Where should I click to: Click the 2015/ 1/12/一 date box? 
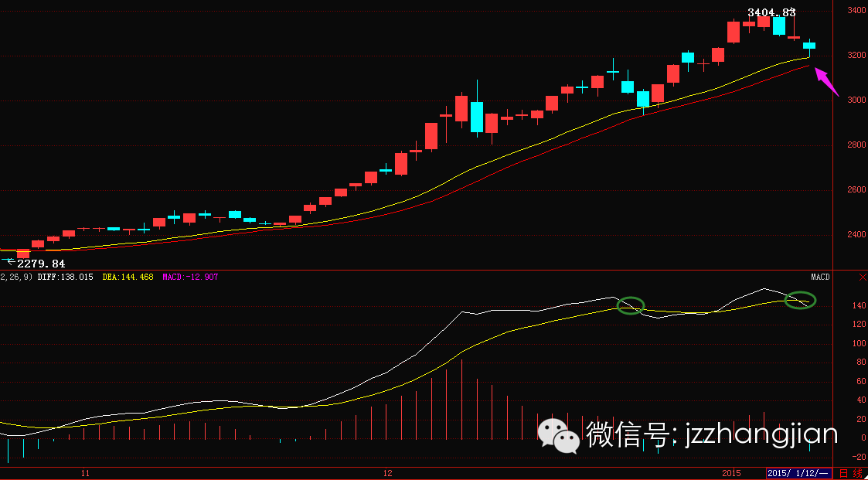(798, 473)
